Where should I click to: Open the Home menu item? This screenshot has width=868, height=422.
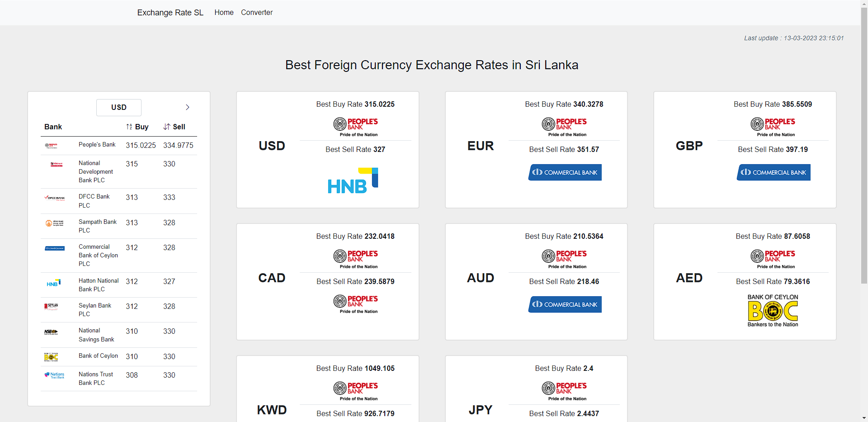click(224, 13)
